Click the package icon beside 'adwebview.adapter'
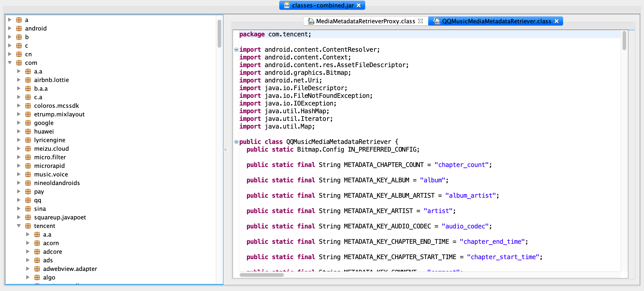 pos(37,269)
